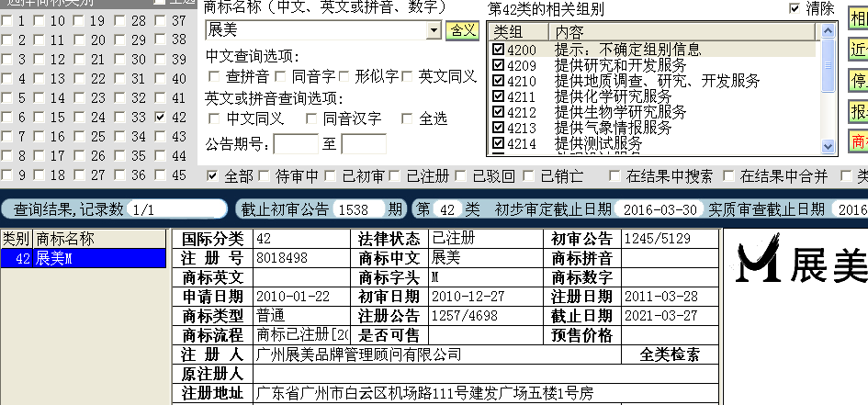Enable 待审中 status filter
The image size is (868, 405).
pos(265,176)
